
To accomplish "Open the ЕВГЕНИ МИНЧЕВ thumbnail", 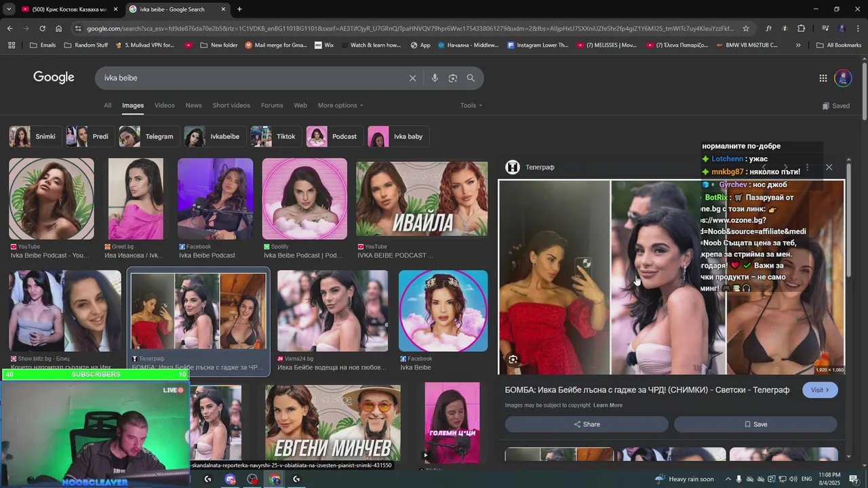I will [x=333, y=423].
